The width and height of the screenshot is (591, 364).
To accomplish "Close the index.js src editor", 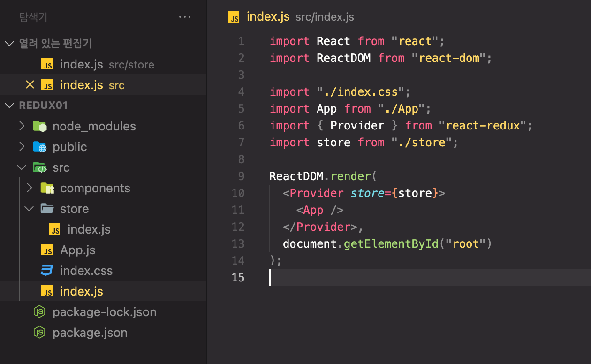I will [30, 84].
